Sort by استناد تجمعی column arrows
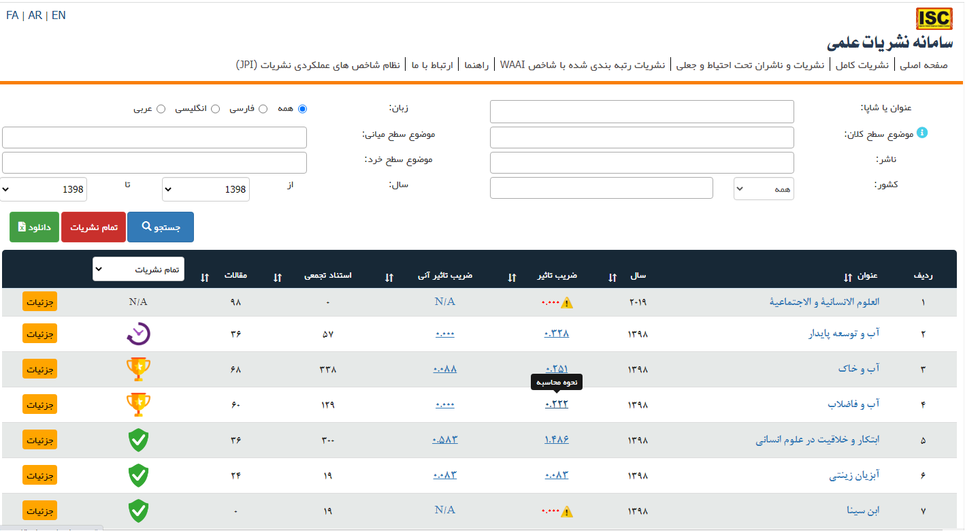This screenshot has height=531, width=980. [277, 277]
